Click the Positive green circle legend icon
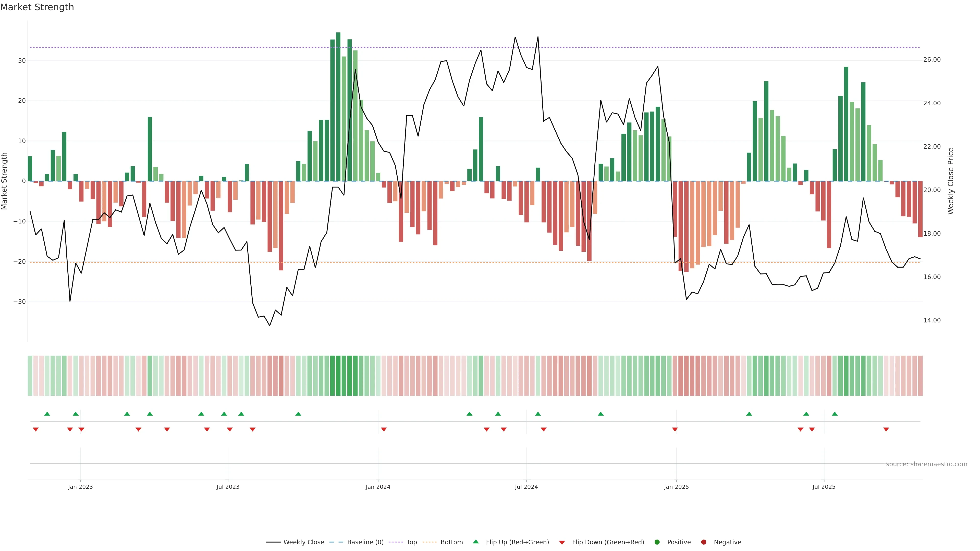The width and height of the screenshot is (980, 551). (x=657, y=542)
